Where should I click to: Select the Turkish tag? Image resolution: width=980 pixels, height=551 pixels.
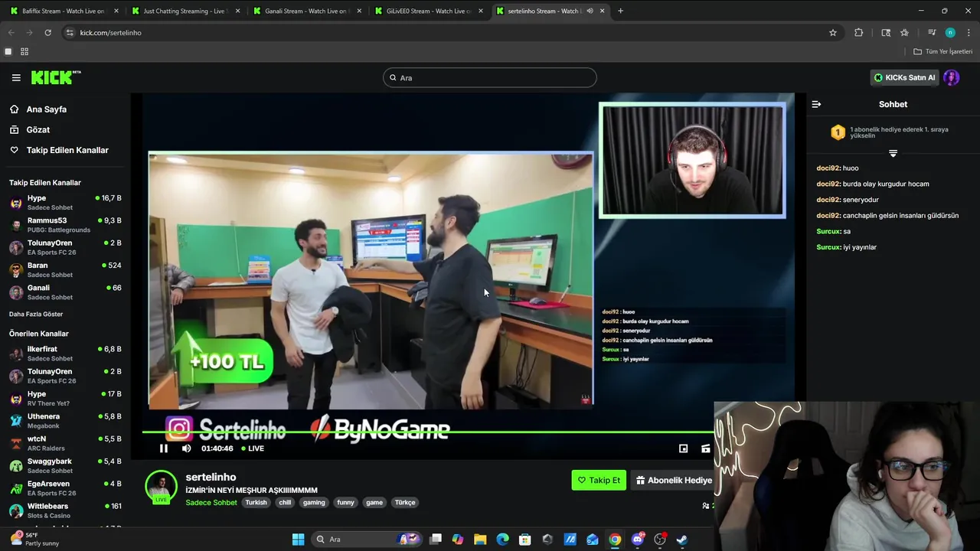tap(256, 503)
